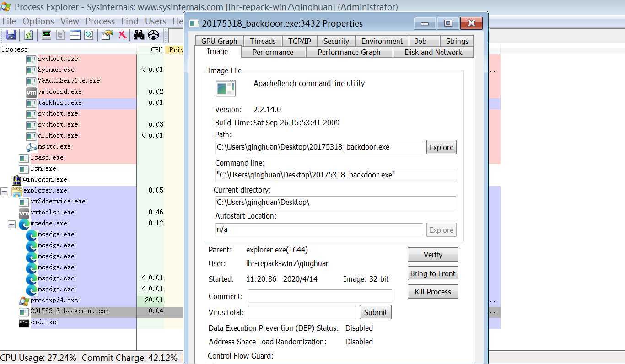Click the DLL/handle view toolbar icon
The height and width of the screenshot is (364, 625).
coord(89,35)
